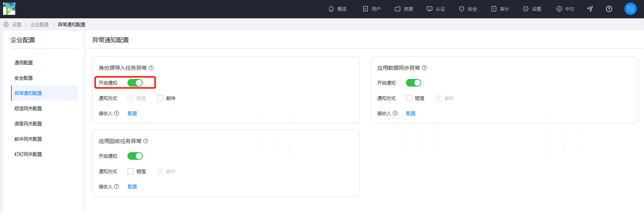Toggle 开启通知 switch for 身份源导入任务异常
This screenshot has width=644, height=212.
pyautogui.click(x=135, y=83)
